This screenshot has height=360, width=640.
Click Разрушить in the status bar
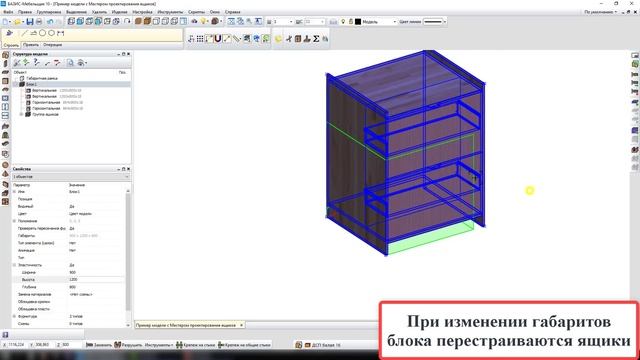click(128, 345)
